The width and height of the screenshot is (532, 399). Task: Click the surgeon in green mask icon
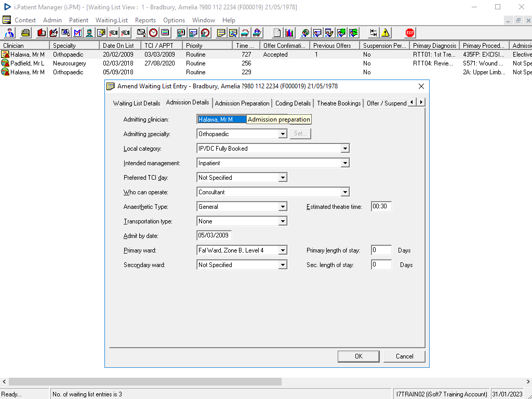tap(89, 33)
